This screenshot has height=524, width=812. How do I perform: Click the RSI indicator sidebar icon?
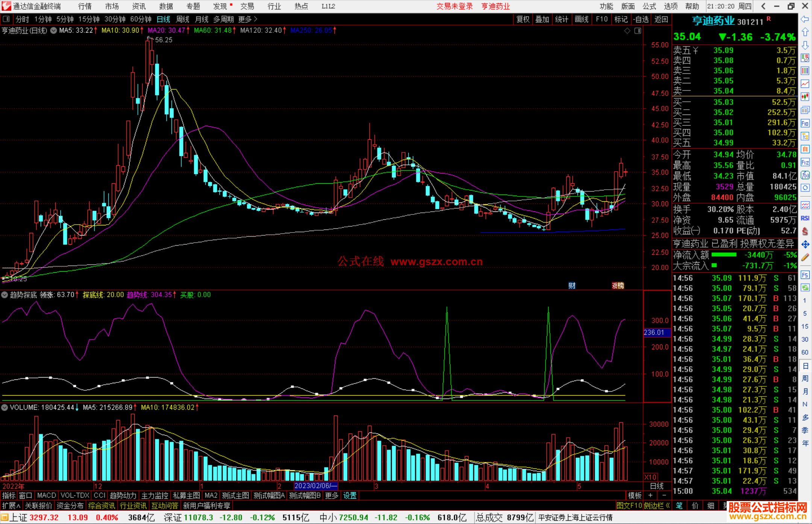coord(805,218)
